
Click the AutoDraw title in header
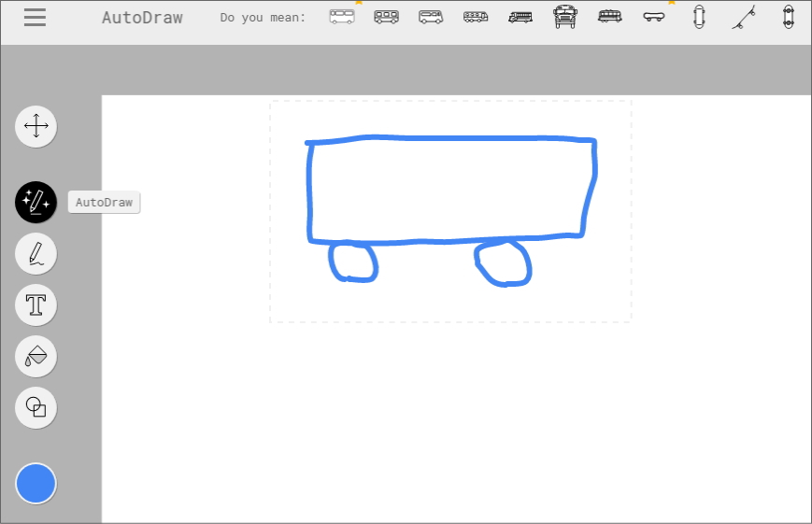142,18
